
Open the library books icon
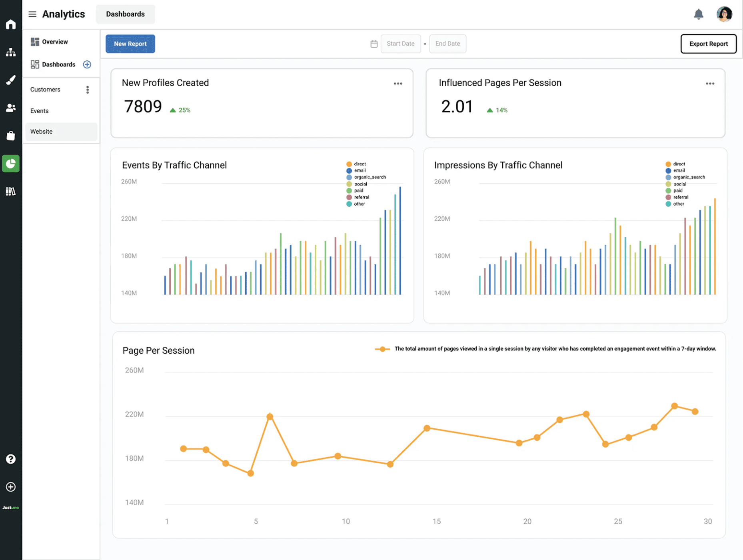pos(11,191)
